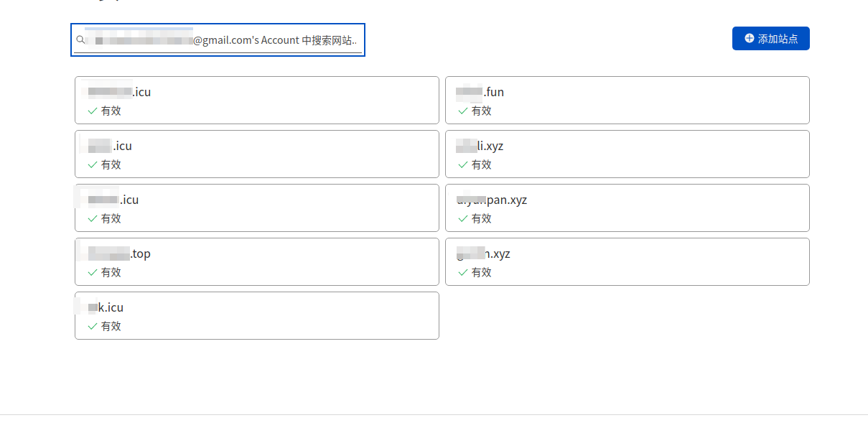Image resolution: width=868 pixels, height=428 pixels.
Task: Open the site ending in pan.xyz
Action: point(627,208)
